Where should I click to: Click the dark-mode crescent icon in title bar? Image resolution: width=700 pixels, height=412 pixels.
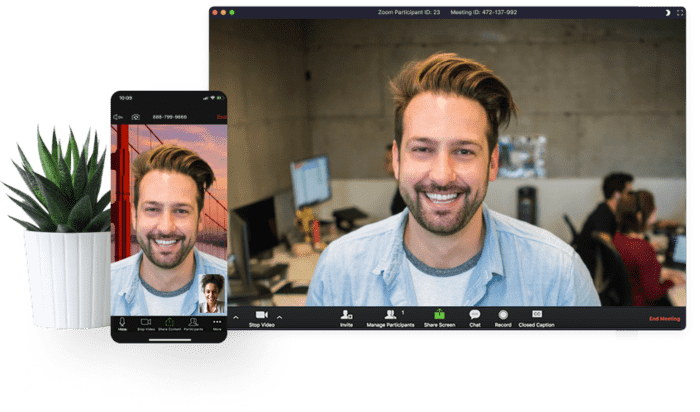[x=668, y=12]
